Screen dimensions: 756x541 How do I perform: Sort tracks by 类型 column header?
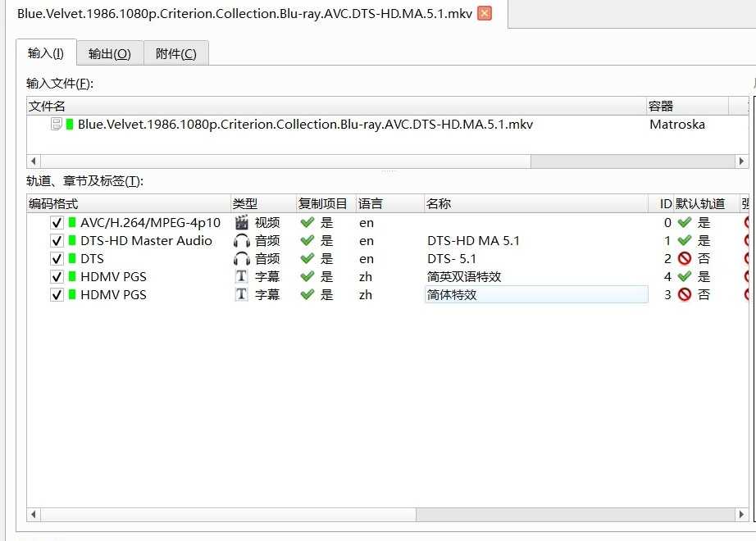(263, 203)
